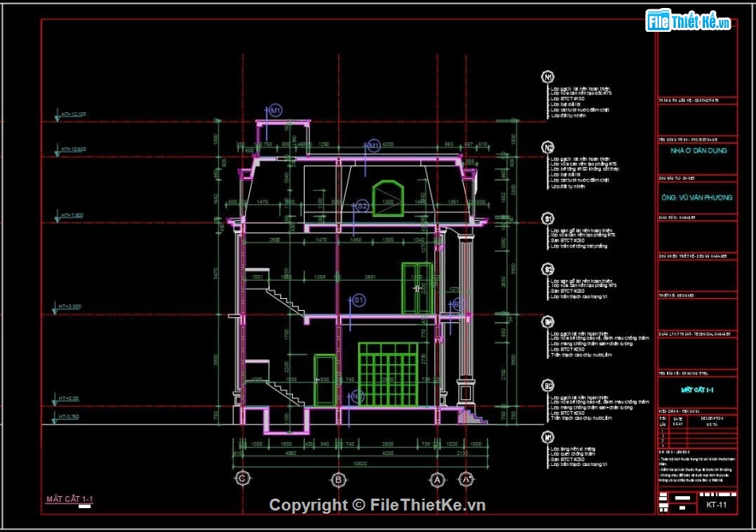Select the grid axis bubble labeled B

[x=337, y=480]
